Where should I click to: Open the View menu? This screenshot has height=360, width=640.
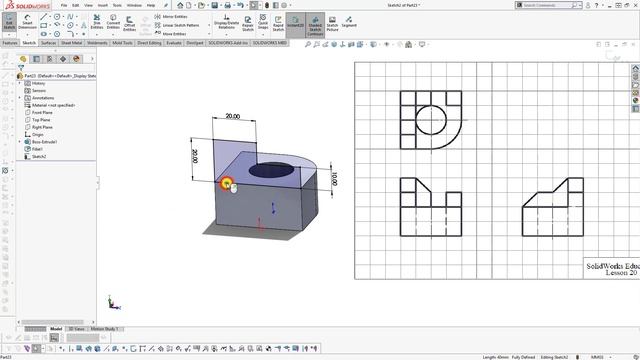pyautogui.click(x=88, y=5)
